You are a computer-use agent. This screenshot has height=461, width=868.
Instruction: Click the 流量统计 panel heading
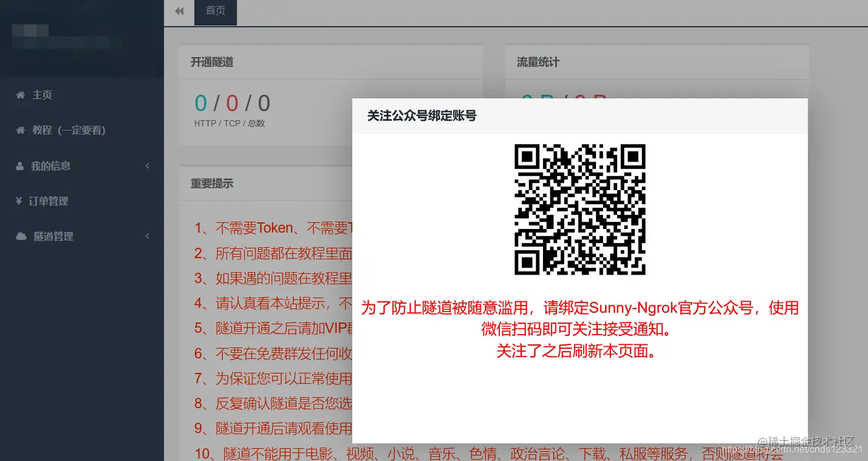(x=538, y=62)
